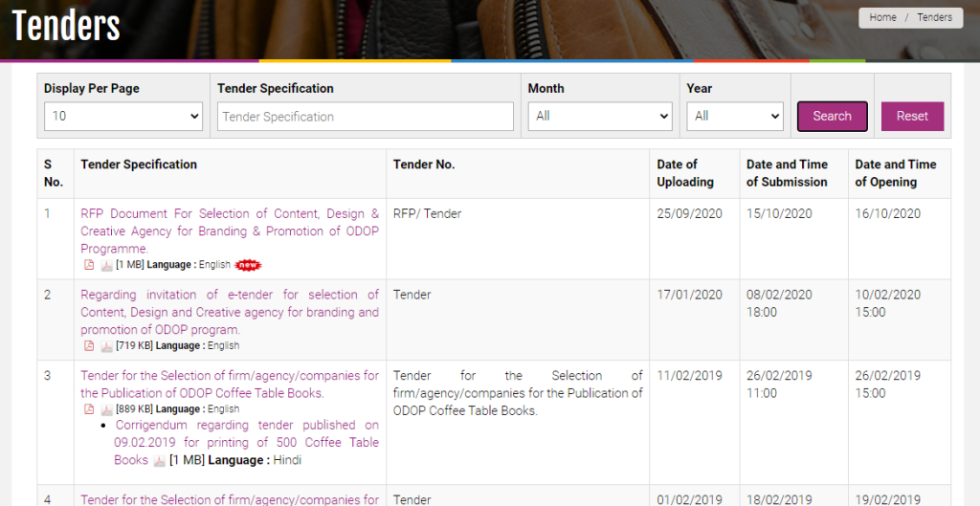Select the Tenders breadcrumb item
Viewport: 980px width, 506px height.
point(934,17)
